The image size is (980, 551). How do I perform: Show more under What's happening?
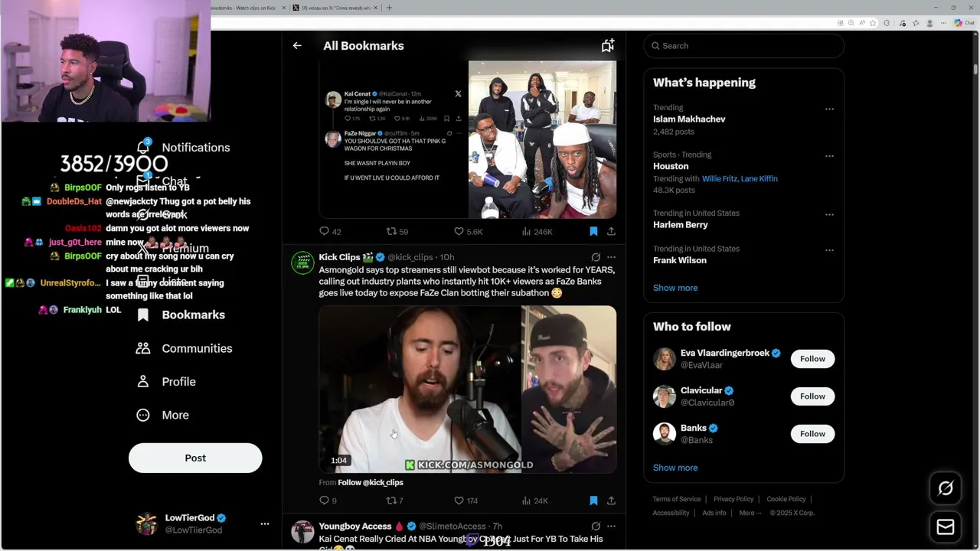pyautogui.click(x=675, y=288)
